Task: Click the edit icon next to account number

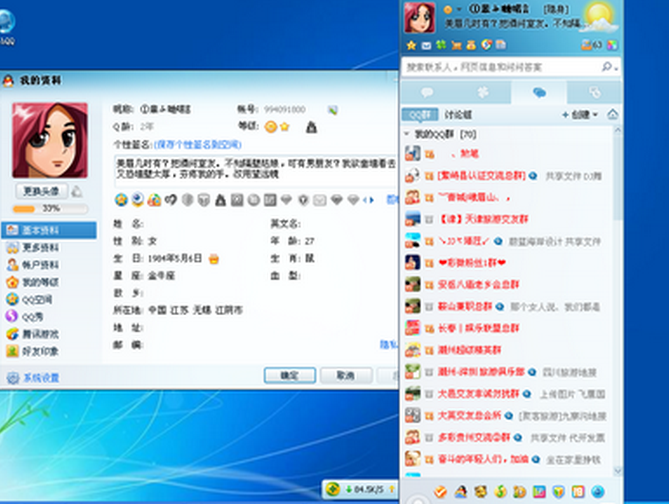Action: click(333, 110)
